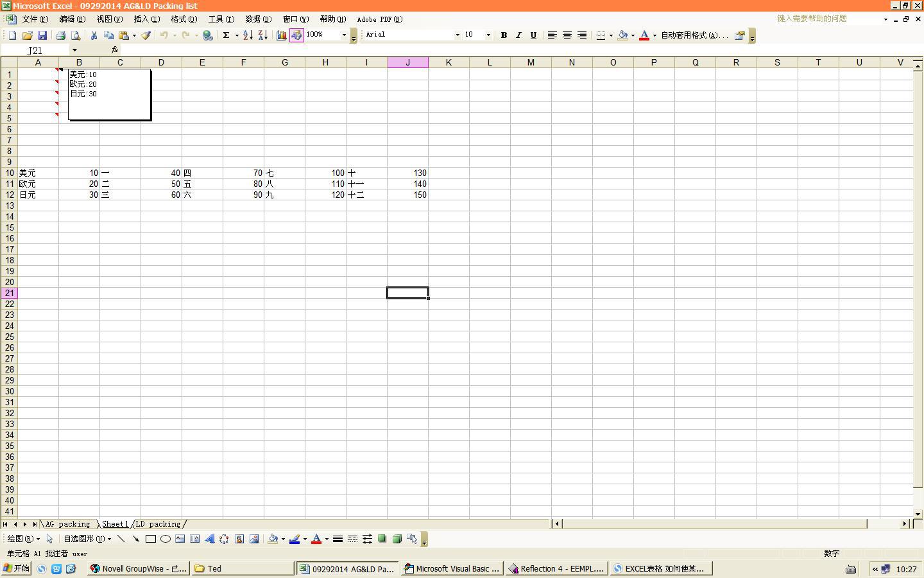Open the 自选图形 AutoShapes button
The height and width of the screenshot is (578, 924).
tap(87, 539)
